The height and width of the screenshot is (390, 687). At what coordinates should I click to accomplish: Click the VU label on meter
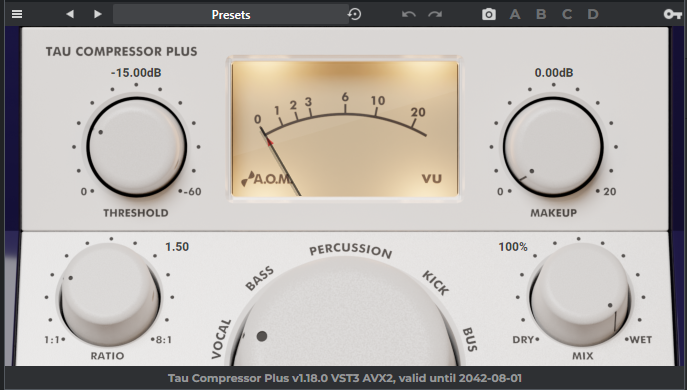click(432, 179)
